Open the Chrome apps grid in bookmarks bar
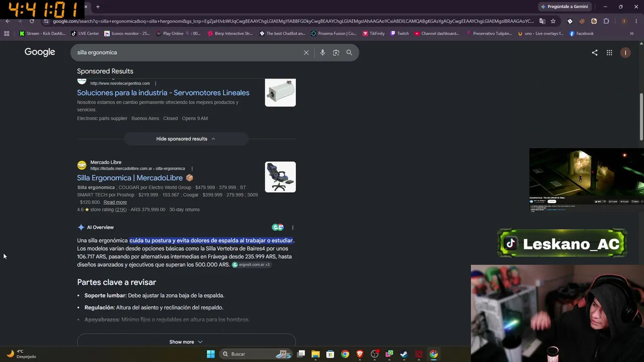644x362 pixels. [7, 34]
